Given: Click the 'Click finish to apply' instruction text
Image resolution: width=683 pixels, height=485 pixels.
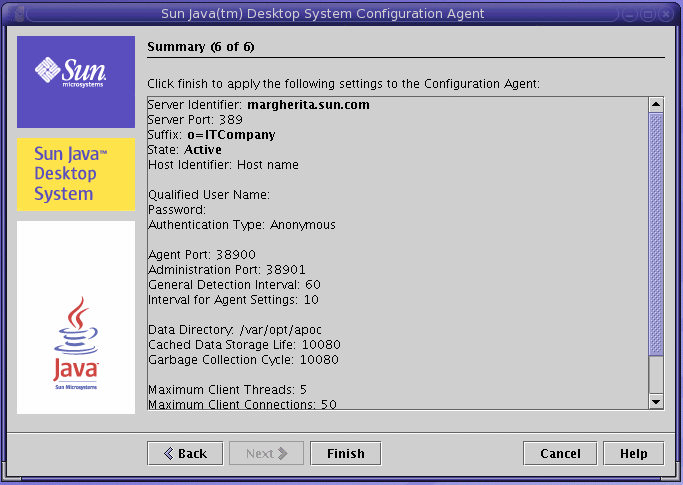Looking at the screenshot, I should point(343,84).
